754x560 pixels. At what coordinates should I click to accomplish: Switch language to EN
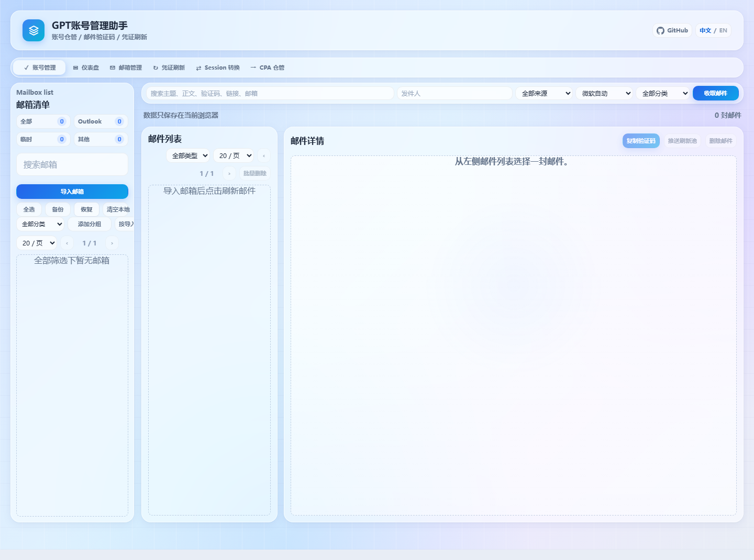point(723,30)
